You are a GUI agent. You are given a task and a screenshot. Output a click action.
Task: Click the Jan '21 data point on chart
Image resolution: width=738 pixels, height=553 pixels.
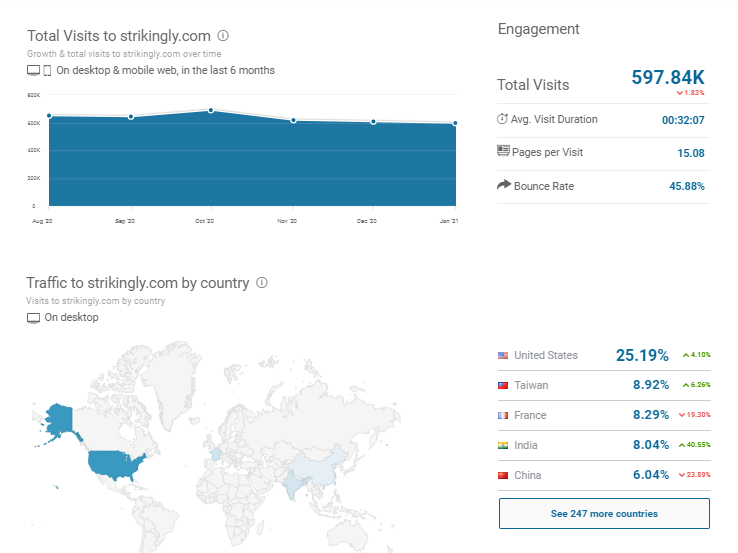[455, 124]
